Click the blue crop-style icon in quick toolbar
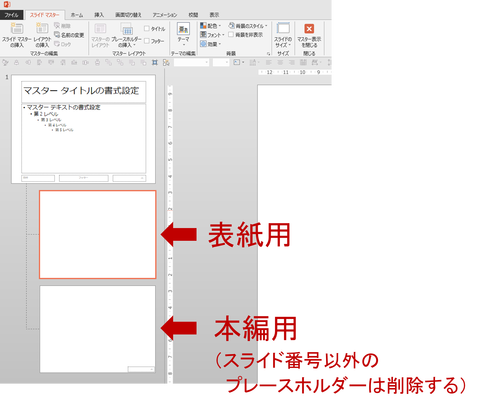 tap(155, 62)
